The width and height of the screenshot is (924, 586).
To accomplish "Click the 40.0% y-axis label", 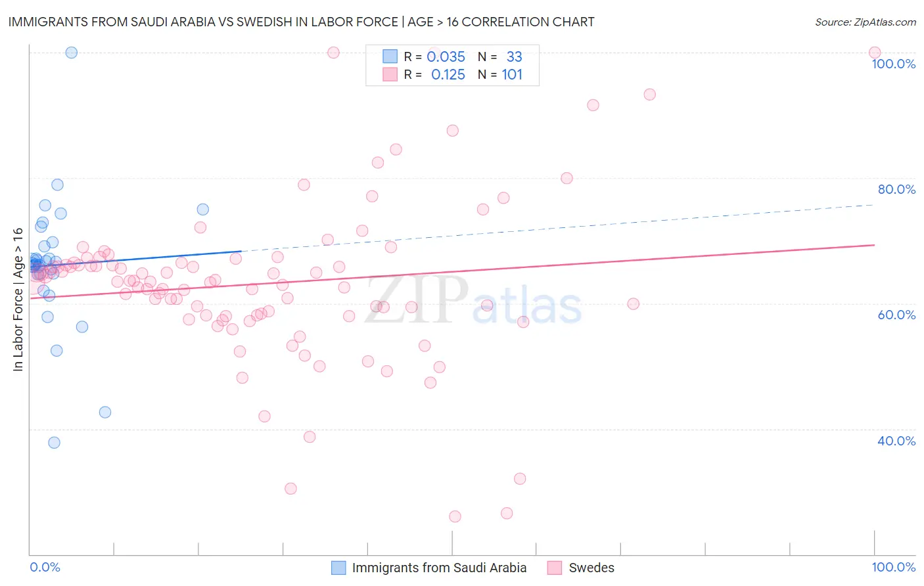I will (x=896, y=441).
